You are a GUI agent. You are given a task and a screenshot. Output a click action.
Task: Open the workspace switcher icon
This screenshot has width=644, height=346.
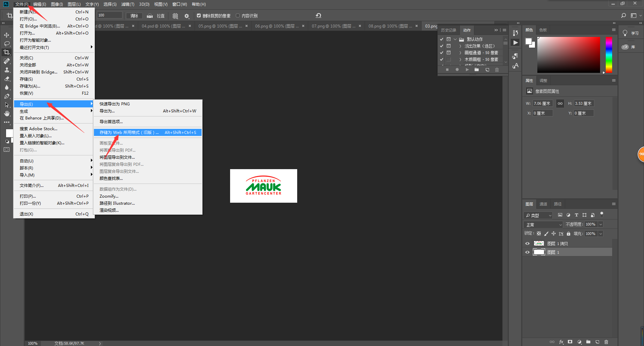(634, 15)
